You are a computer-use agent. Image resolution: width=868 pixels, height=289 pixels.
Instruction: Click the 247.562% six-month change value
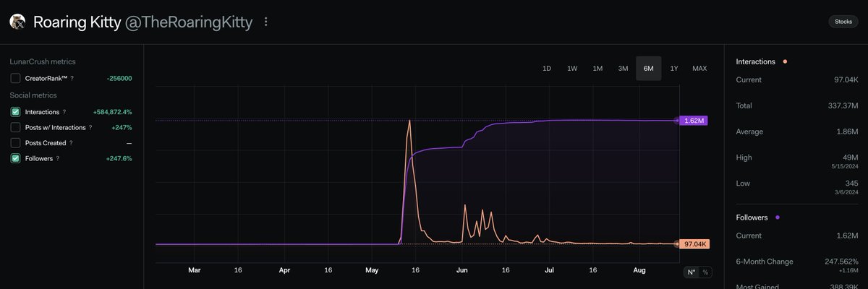point(841,262)
